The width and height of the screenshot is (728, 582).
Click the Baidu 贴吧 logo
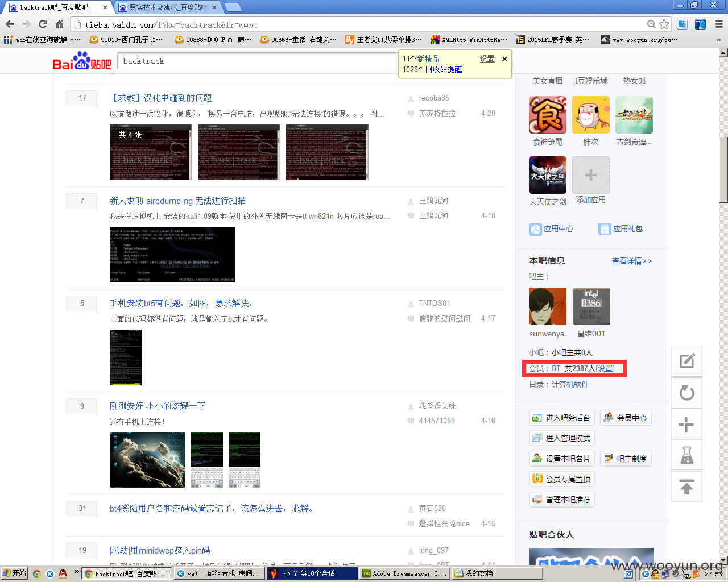coord(82,61)
